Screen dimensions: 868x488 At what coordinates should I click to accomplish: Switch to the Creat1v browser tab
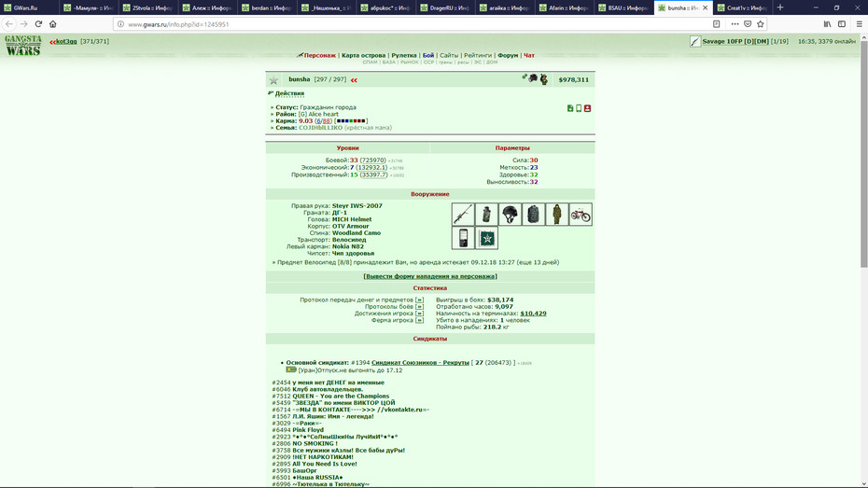(x=742, y=7)
